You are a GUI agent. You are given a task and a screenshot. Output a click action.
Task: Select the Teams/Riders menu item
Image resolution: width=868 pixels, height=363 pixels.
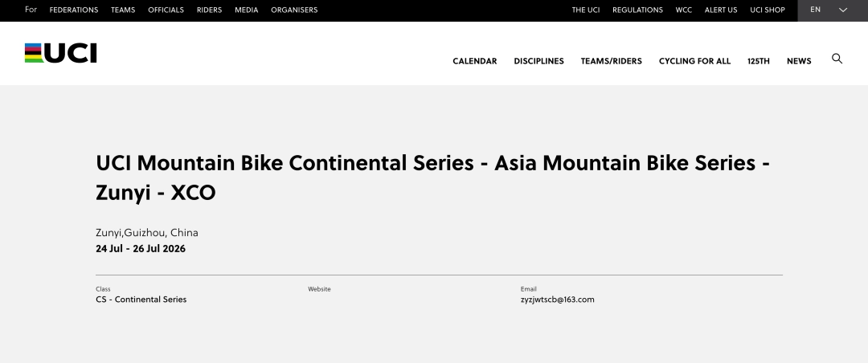[x=611, y=61]
